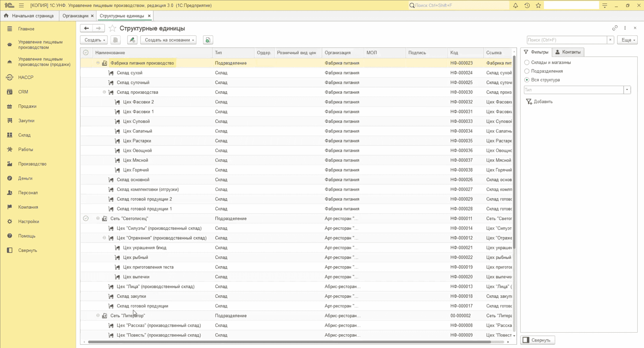644x348 pixels.
Task: Collapse the Цех "Отражения" tree node
Action: (x=104, y=238)
